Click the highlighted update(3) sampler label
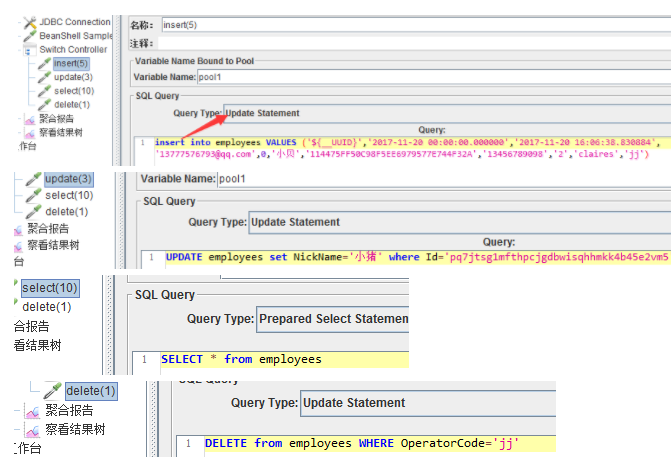The height and width of the screenshot is (476, 671). [68, 178]
